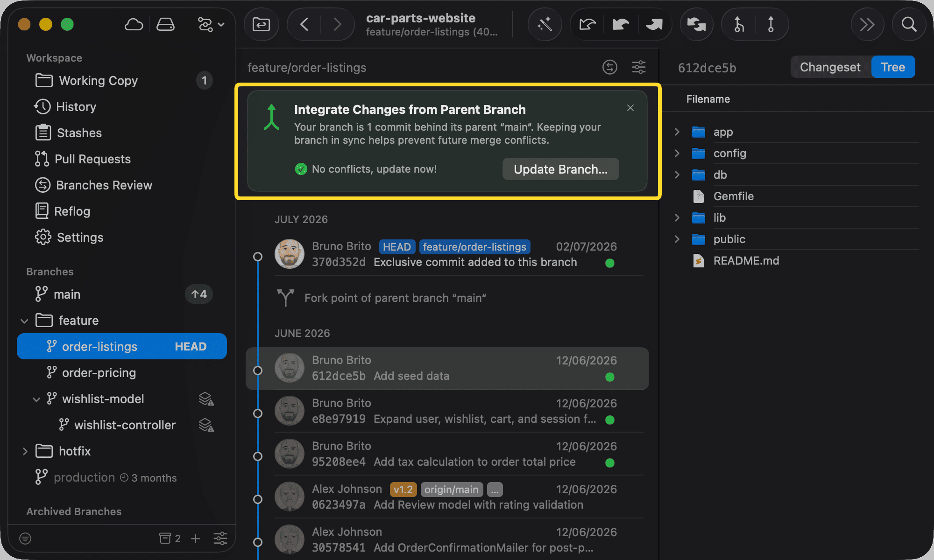Click the Push toolbar icon
This screenshot has height=560, width=934.
[x=654, y=24]
